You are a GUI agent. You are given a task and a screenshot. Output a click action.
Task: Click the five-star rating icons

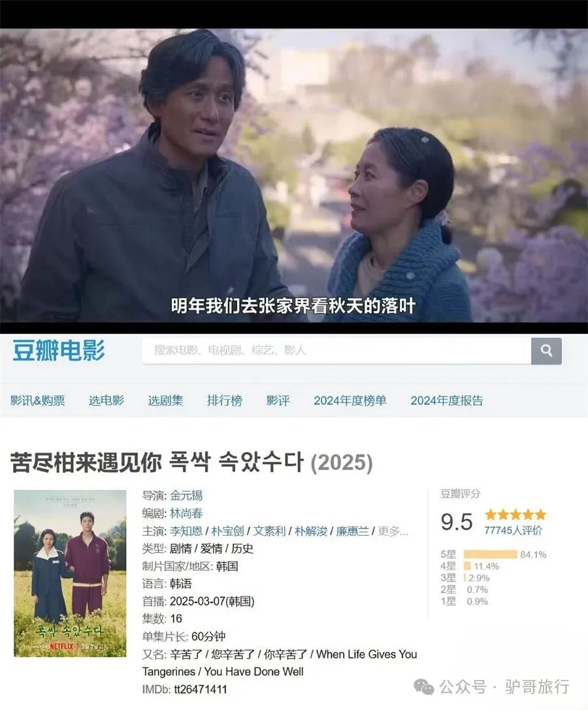pyautogui.click(x=515, y=515)
